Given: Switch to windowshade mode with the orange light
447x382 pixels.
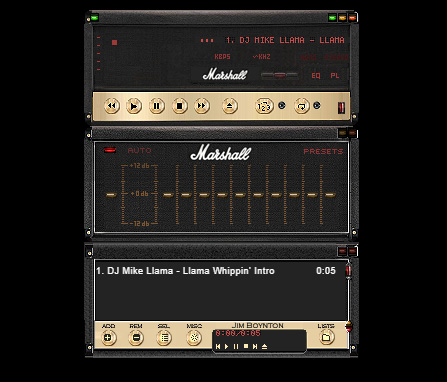Looking at the screenshot, I should 342,18.
